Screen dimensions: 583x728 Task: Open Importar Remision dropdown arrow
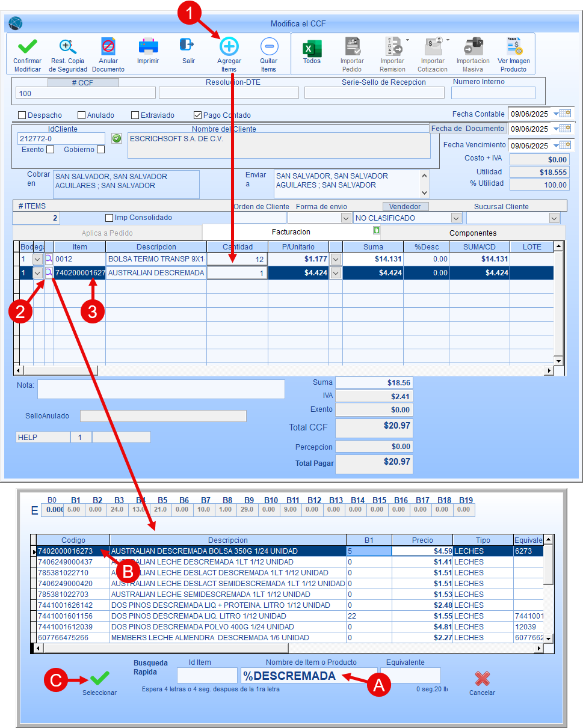click(x=407, y=40)
